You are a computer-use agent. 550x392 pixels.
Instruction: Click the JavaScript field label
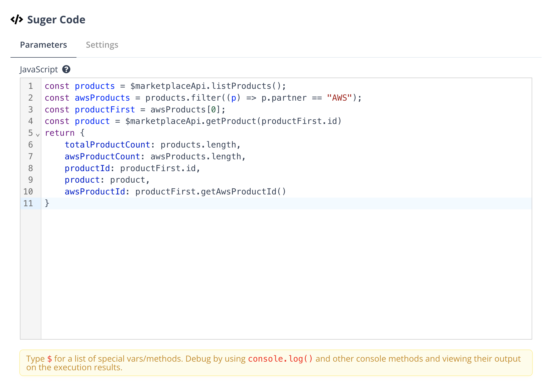click(39, 69)
